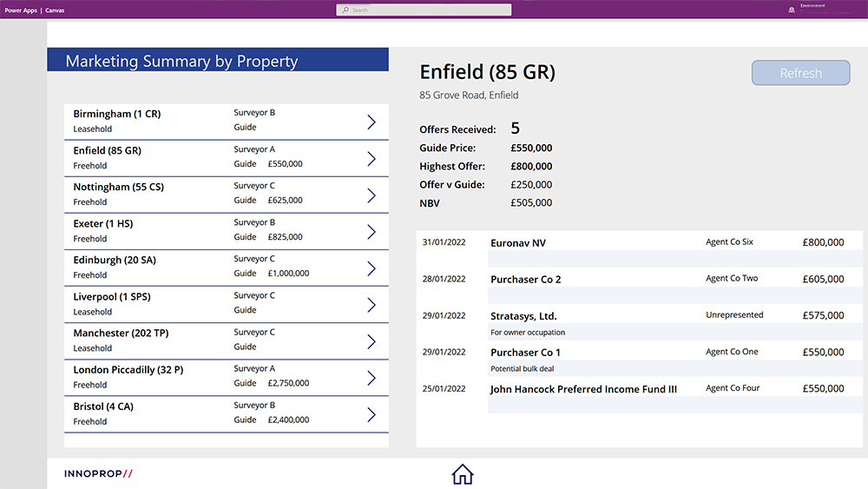Open Exeter (1 HS) details chevron
Image resolution: width=868 pixels, height=489 pixels.
(x=372, y=232)
